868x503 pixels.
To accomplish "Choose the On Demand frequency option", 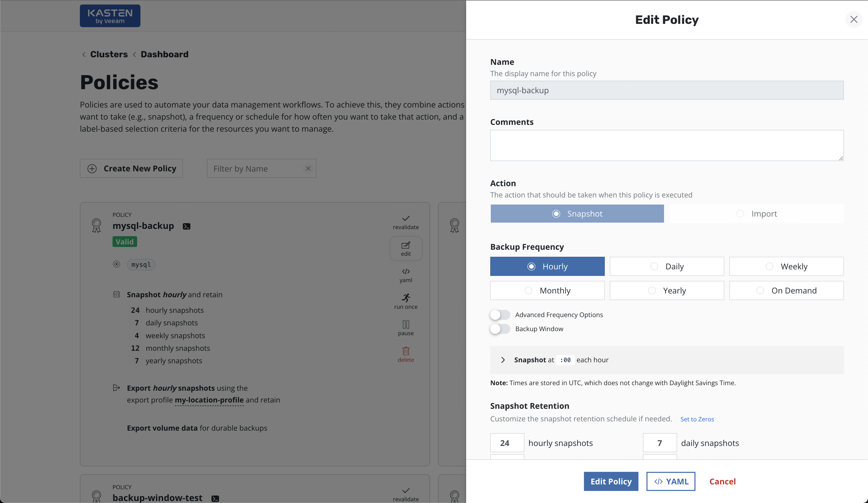I will (786, 290).
